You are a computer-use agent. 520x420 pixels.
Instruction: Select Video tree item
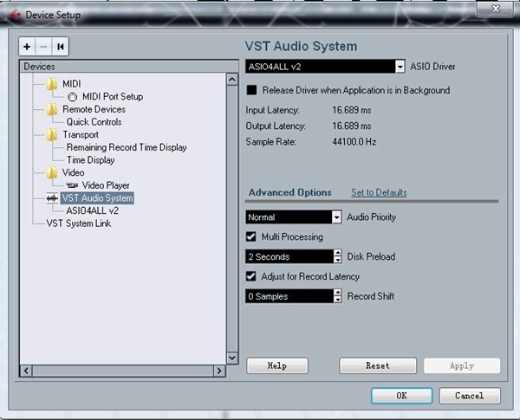[74, 172]
